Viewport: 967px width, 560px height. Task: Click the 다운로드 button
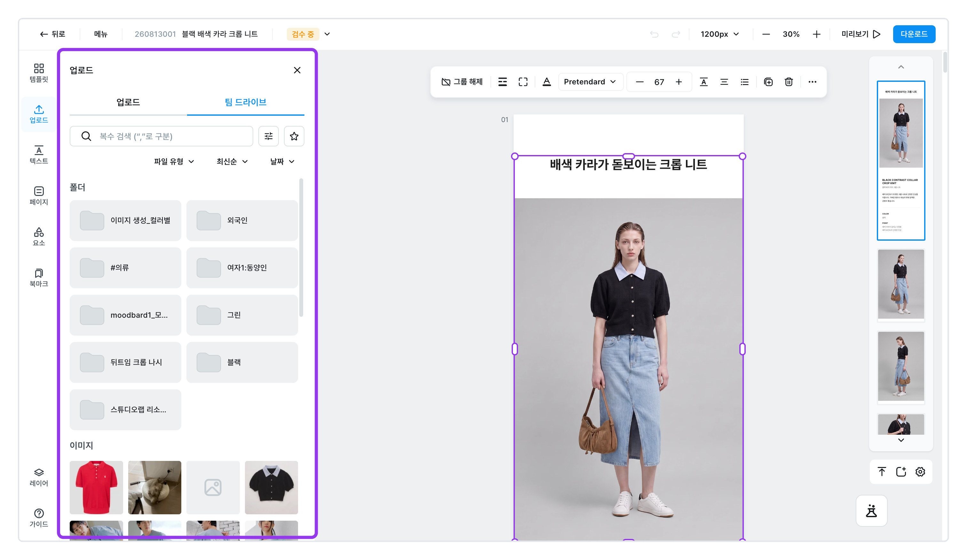(914, 34)
